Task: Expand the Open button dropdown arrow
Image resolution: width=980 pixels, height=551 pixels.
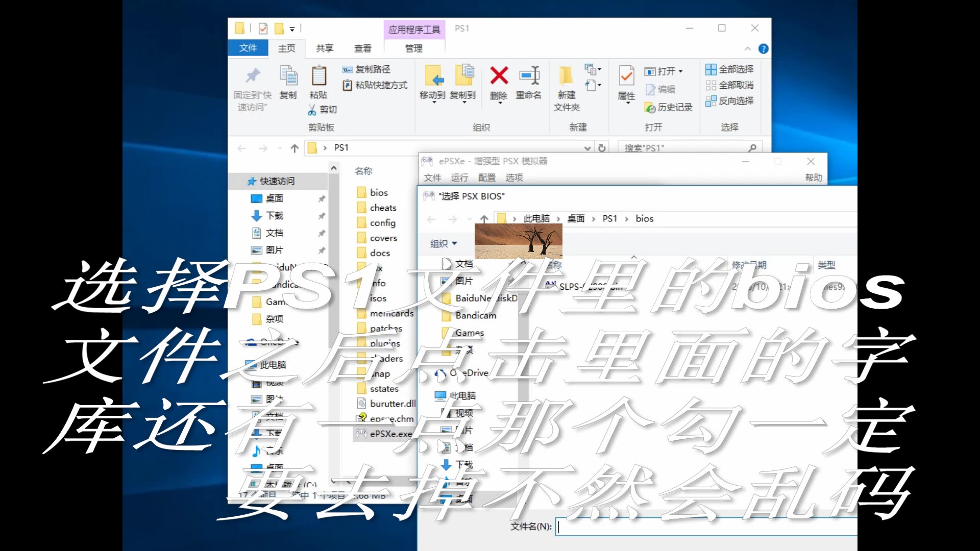Action: 680,71
